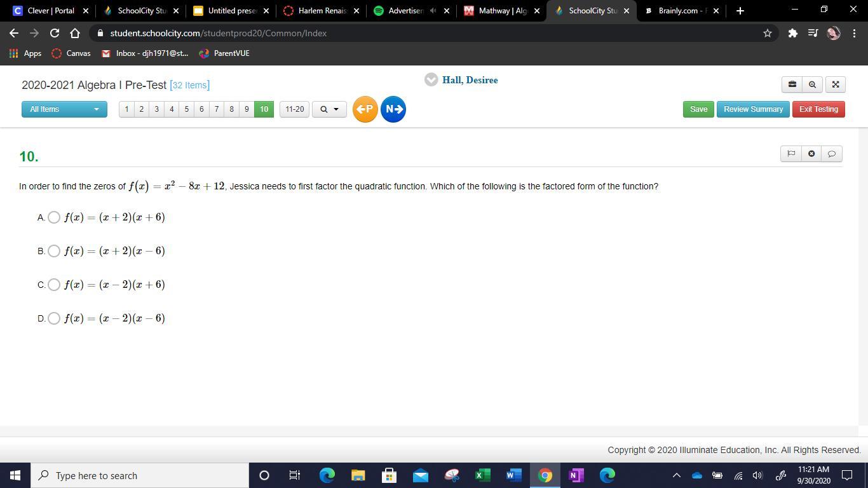This screenshot has width=868, height=488.
Task: Open Review Summary
Action: 753,109
